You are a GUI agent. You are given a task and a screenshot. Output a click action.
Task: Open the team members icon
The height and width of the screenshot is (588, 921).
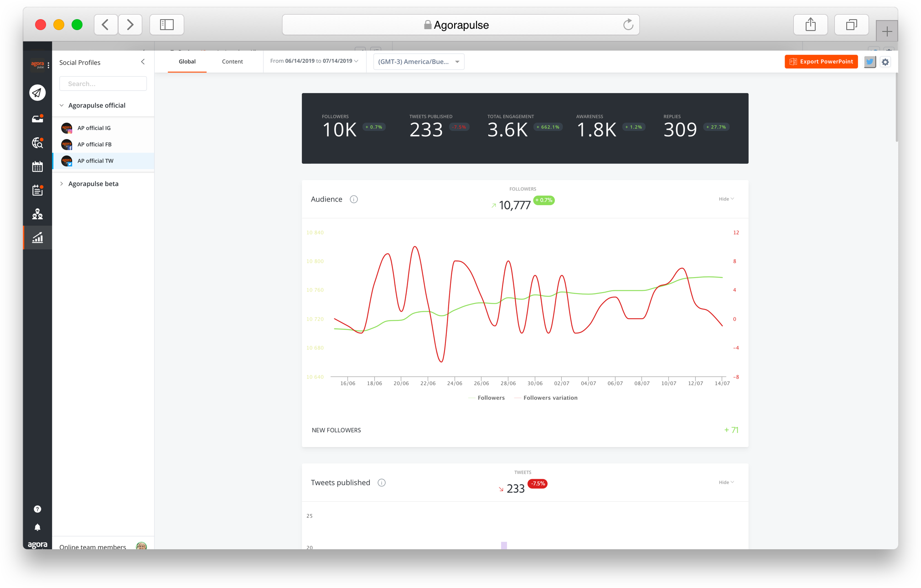(37, 214)
